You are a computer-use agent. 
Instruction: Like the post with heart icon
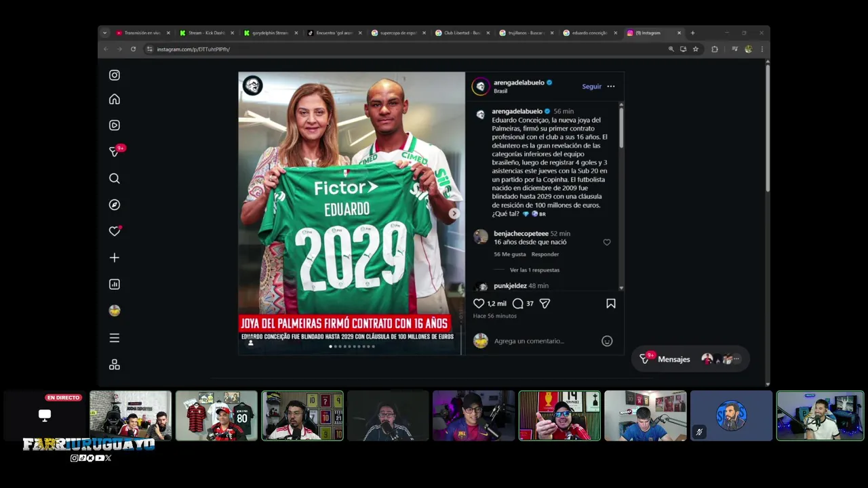coord(479,304)
